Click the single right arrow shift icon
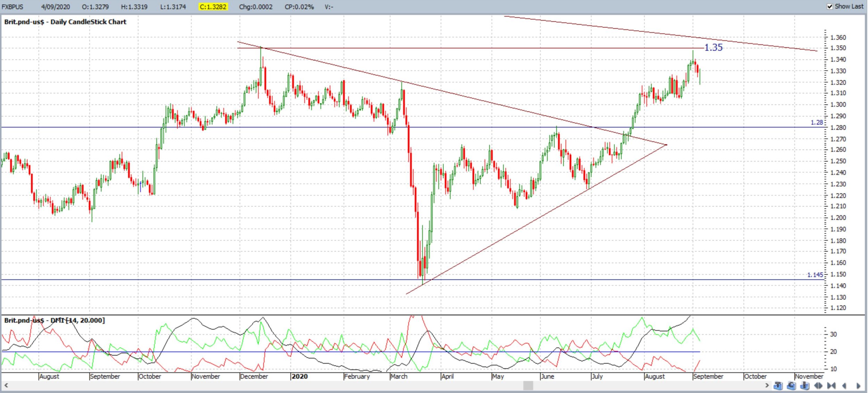Image resolution: width=868 pixels, height=393 pixels. (858, 386)
